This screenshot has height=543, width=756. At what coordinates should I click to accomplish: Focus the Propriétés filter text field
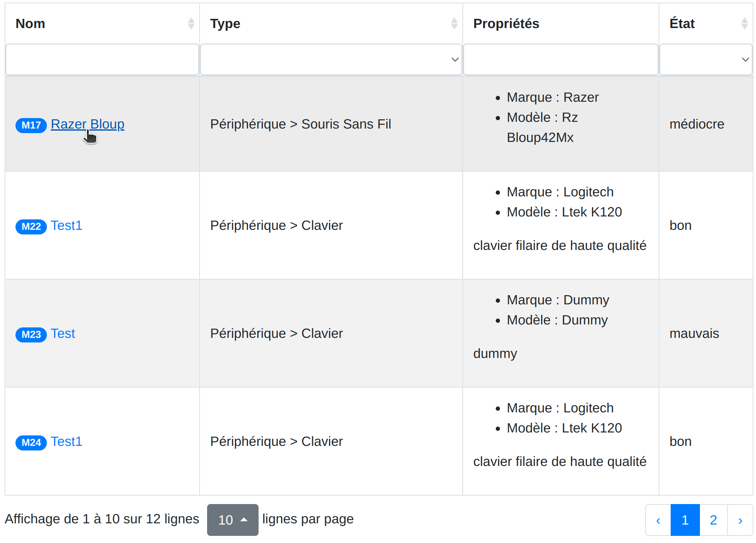click(x=561, y=59)
